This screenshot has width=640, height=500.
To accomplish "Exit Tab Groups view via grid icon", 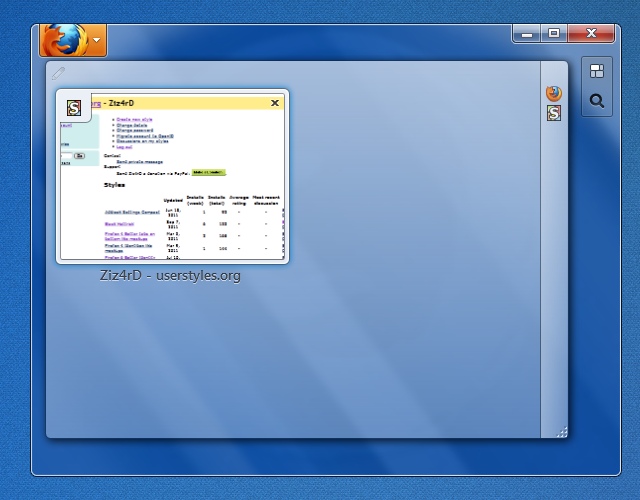I will pyautogui.click(x=597, y=71).
